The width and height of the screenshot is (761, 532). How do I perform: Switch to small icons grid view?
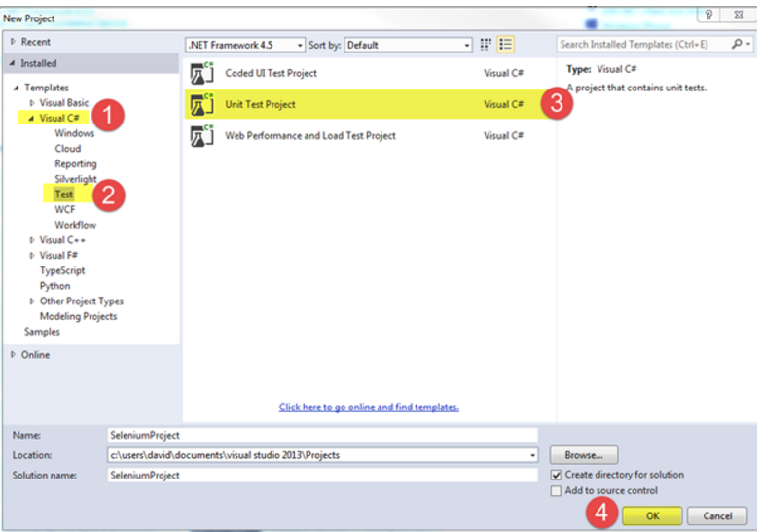486,45
